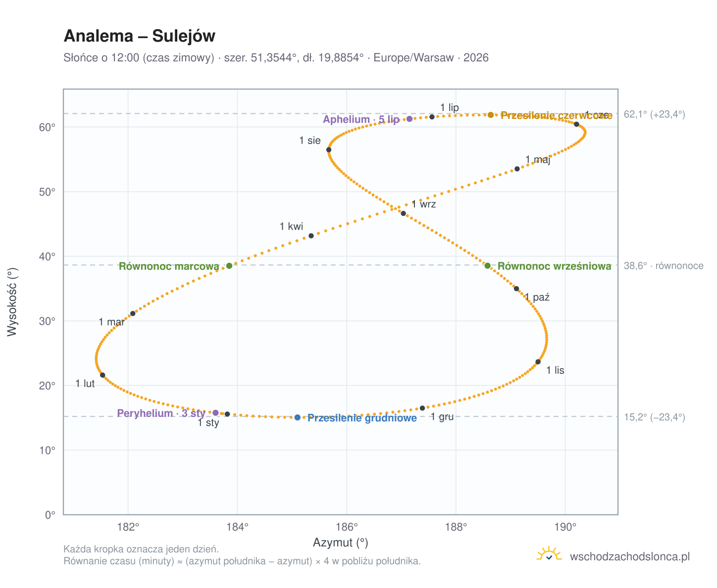Screen dimensions: 717x588
Task: Select the 1 gru date marker
Action: pos(422,408)
